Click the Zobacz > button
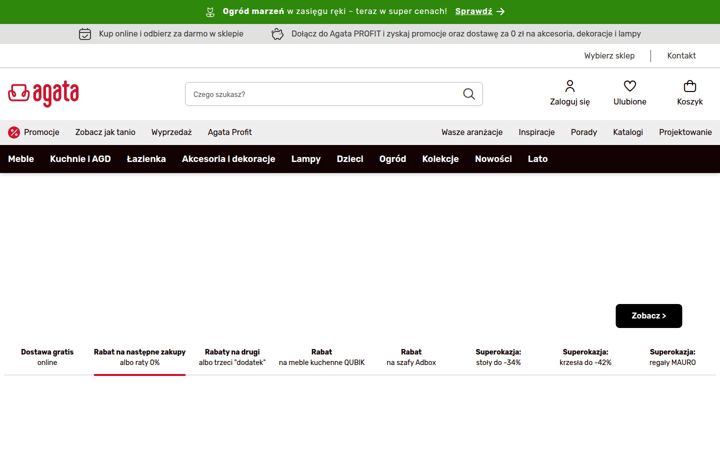The image size is (720, 450). point(648,316)
